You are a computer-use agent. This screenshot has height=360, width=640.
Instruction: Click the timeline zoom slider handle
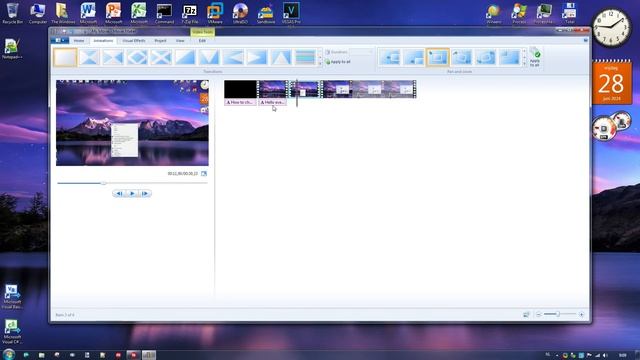[x=558, y=314]
